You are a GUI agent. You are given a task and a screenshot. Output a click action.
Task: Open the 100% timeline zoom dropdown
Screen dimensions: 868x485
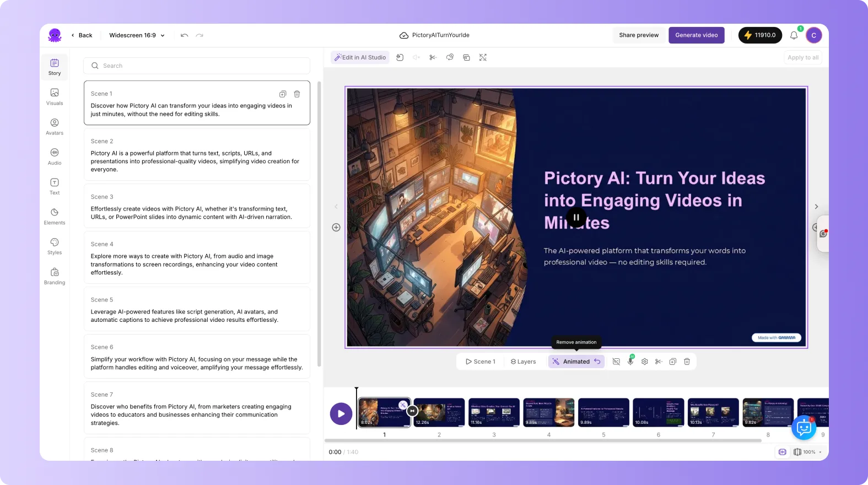807,452
